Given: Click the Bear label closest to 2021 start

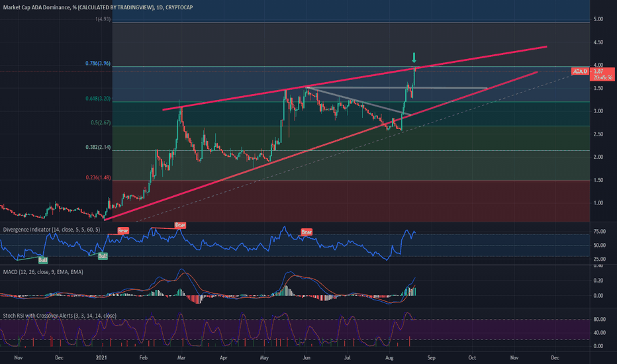Looking at the screenshot, I should [x=123, y=230].
